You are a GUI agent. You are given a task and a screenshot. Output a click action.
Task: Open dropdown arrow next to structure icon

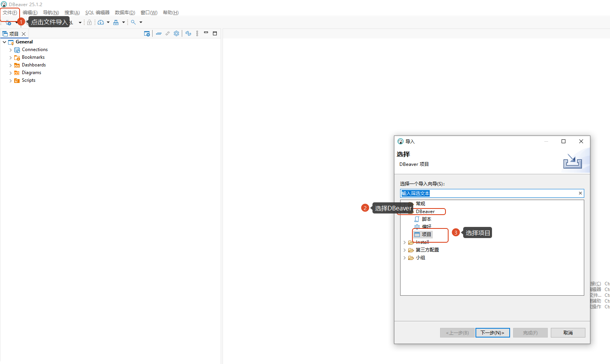coord(123,22)
